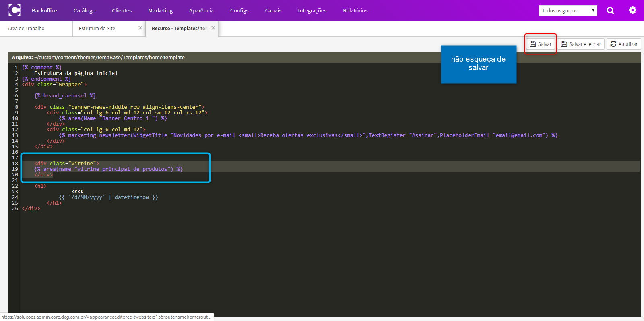Click the Salvar e fechar button
The width and height of the screenshot is (644, 321).
pos(581,44)
